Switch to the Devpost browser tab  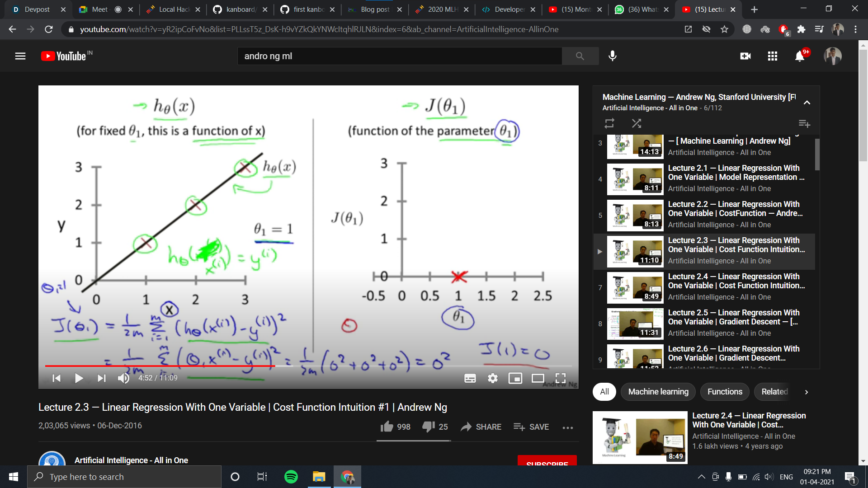tap(37, 9)
